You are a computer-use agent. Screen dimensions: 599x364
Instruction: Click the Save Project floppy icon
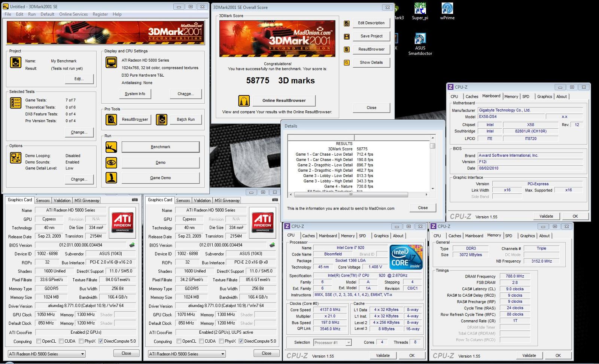pyautogui.click(x=347, y=36)
